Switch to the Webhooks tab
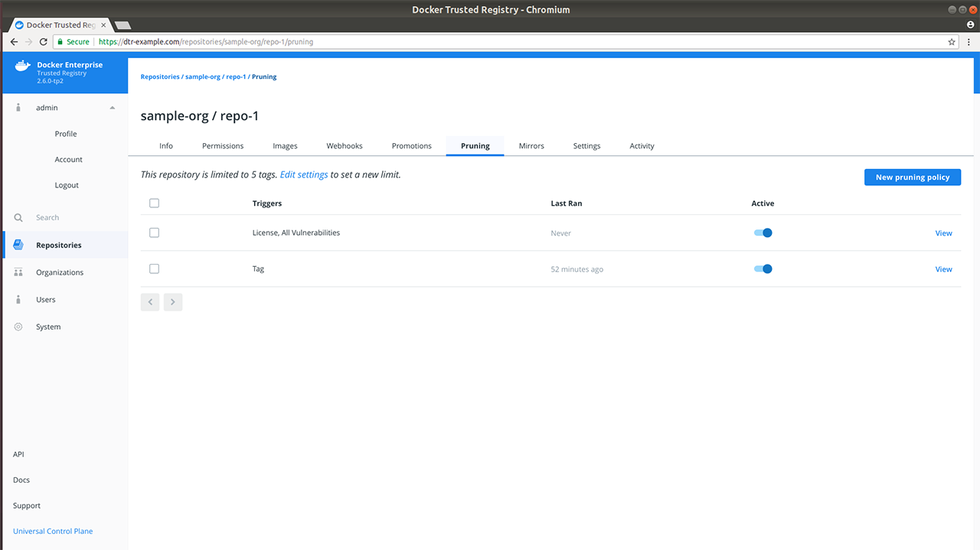The width and height of the screenshot is (980, 550). point(345,146)
